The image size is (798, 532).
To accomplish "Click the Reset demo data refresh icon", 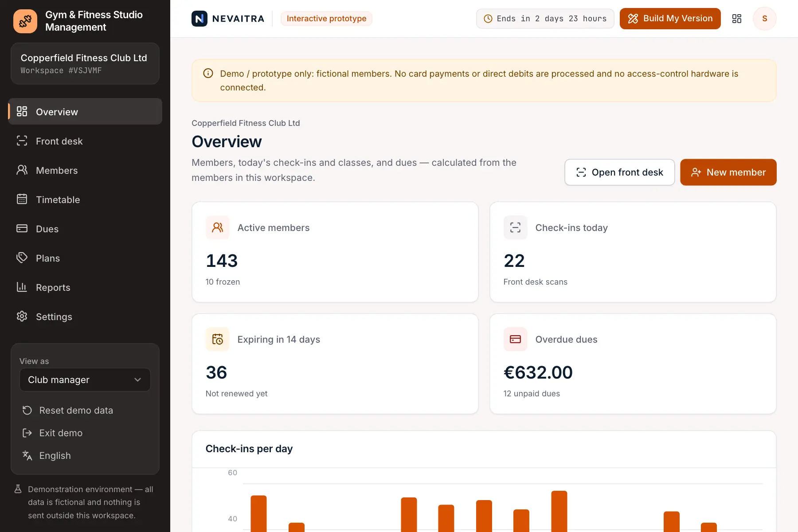I will tap(27, 411).
